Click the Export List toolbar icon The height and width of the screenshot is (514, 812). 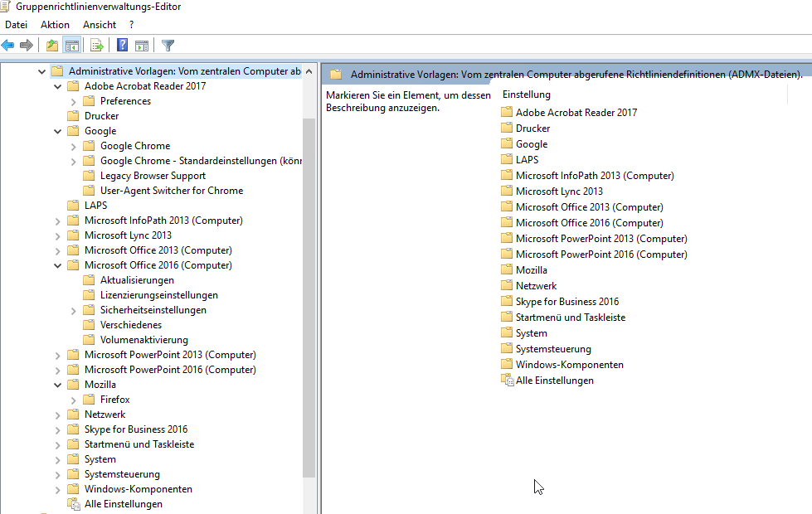(97, 46)
